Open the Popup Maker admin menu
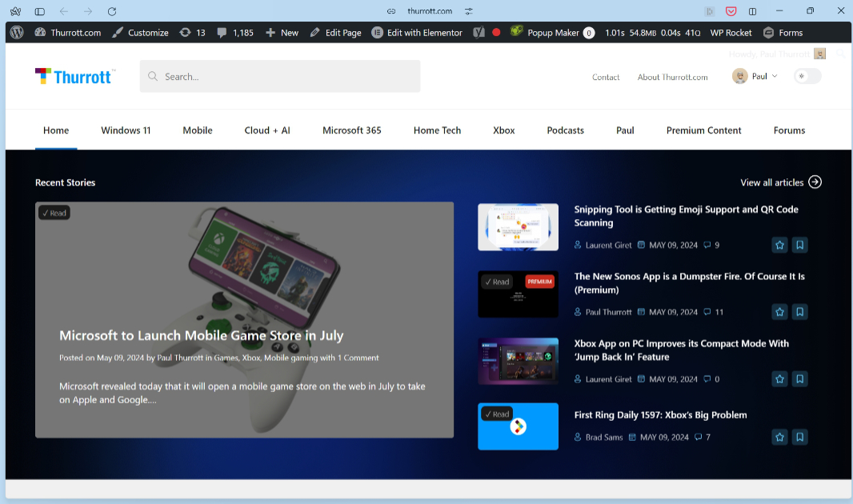Viewport: 853px width, 504px height. pyautogui.click(x=552, y=33)
